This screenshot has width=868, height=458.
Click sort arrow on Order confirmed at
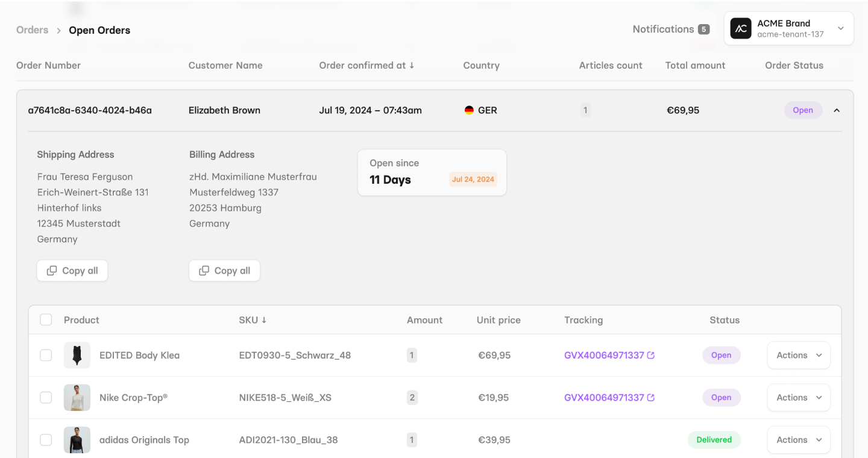point(412,65)
